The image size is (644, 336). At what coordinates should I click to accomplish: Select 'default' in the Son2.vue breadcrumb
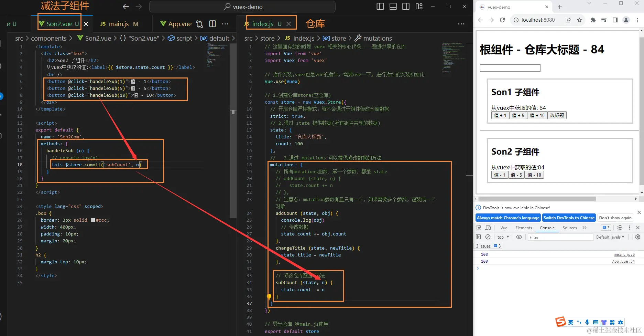click(215, 38)
